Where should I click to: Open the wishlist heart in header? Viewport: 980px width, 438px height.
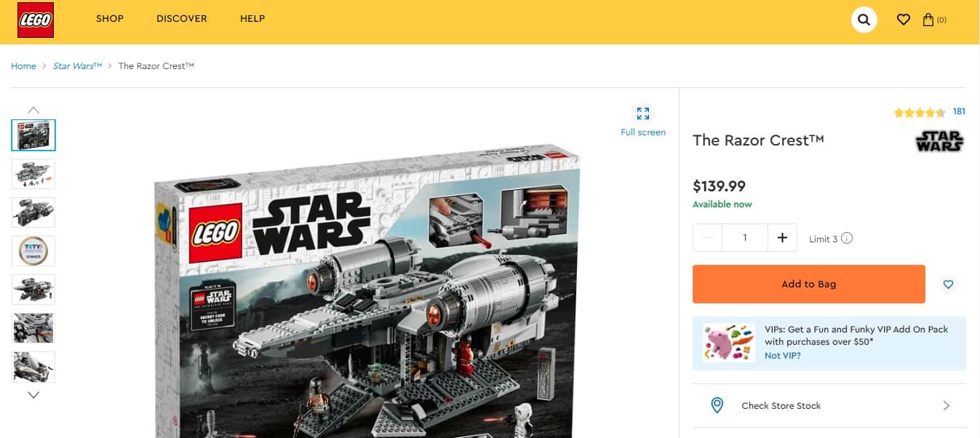[903, 20]
